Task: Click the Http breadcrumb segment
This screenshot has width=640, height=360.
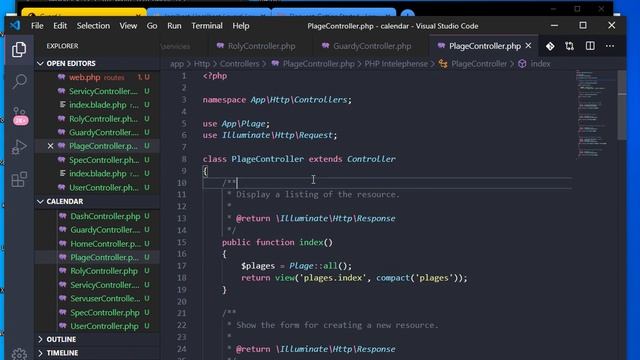Action: [202, 64]
